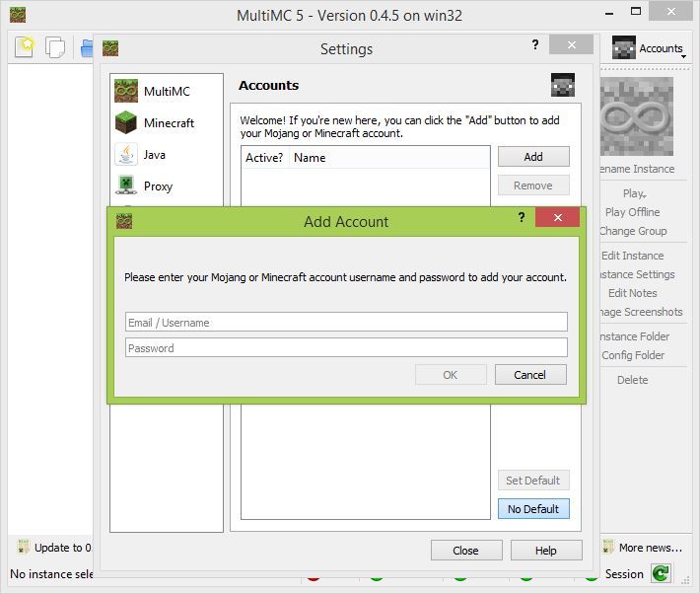Screen dimensions: 700x594
Task: Click Play Offline in side panel
Action: [x=633, y=212]
